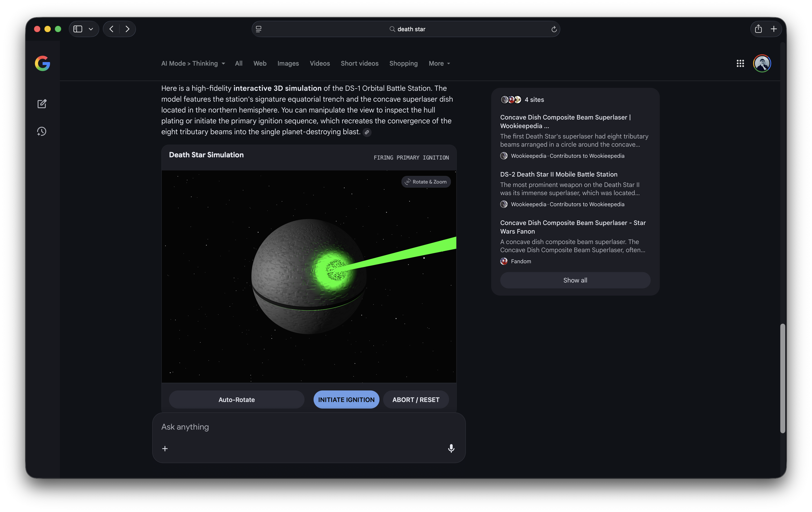The image size is (812, 512).
Task: Click the stacked site favicons beside 4 sites
Action: tap(511, 100)
